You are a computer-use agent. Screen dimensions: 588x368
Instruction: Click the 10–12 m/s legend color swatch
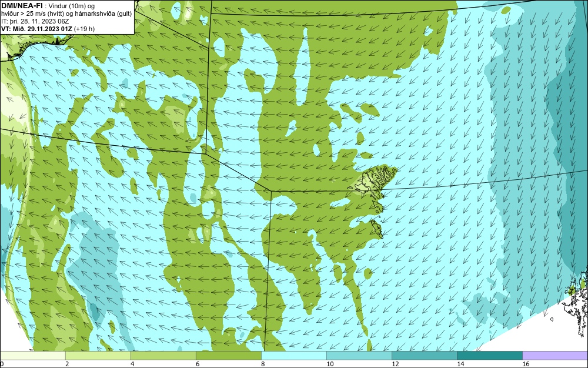[359, 355]
